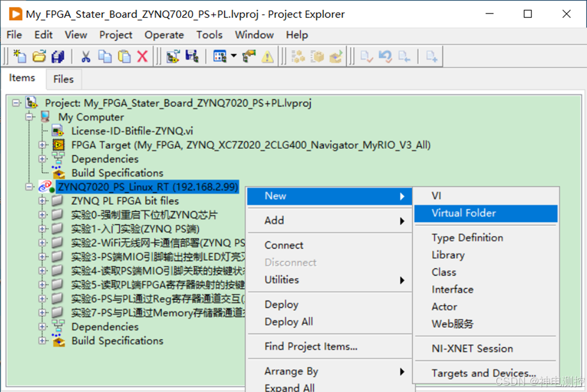
Task: Click the Filter View toolbar icon
Action: click(x=220, y=56)
